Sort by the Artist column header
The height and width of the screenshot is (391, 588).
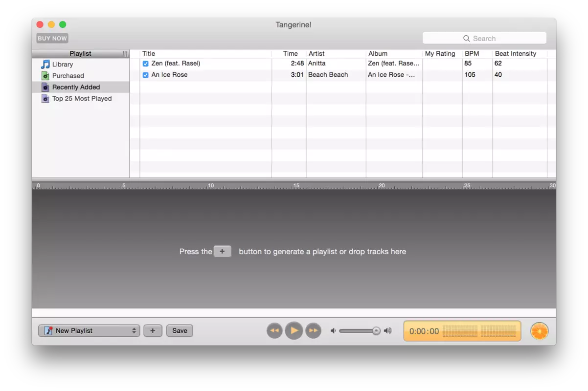[x=336, y=54]
